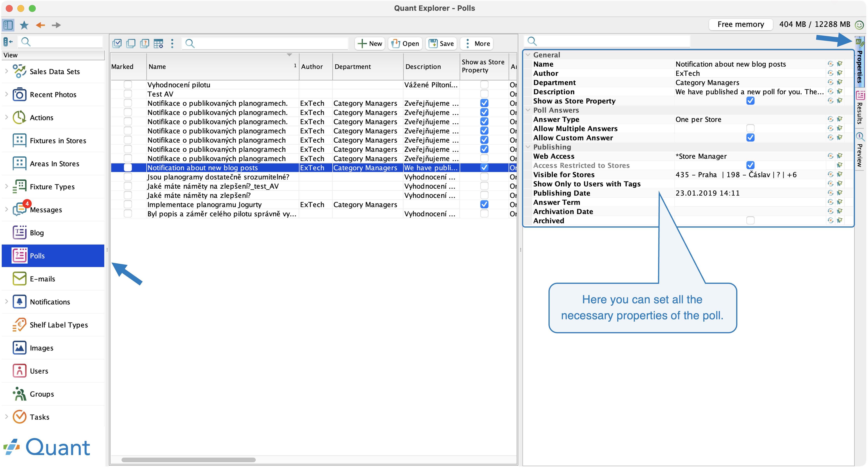Screen dimensions: 868x468
Task: Click the reset icon for Name property
Action: [x=830, y=64]
